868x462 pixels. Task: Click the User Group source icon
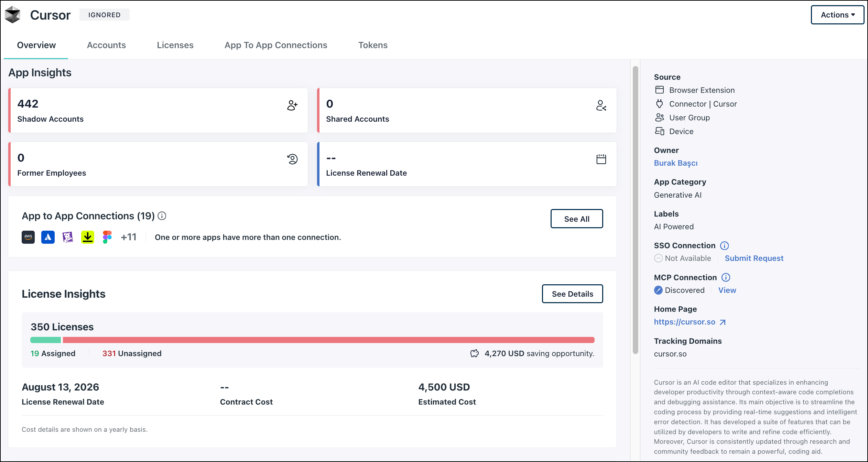(x=660, y=118)
